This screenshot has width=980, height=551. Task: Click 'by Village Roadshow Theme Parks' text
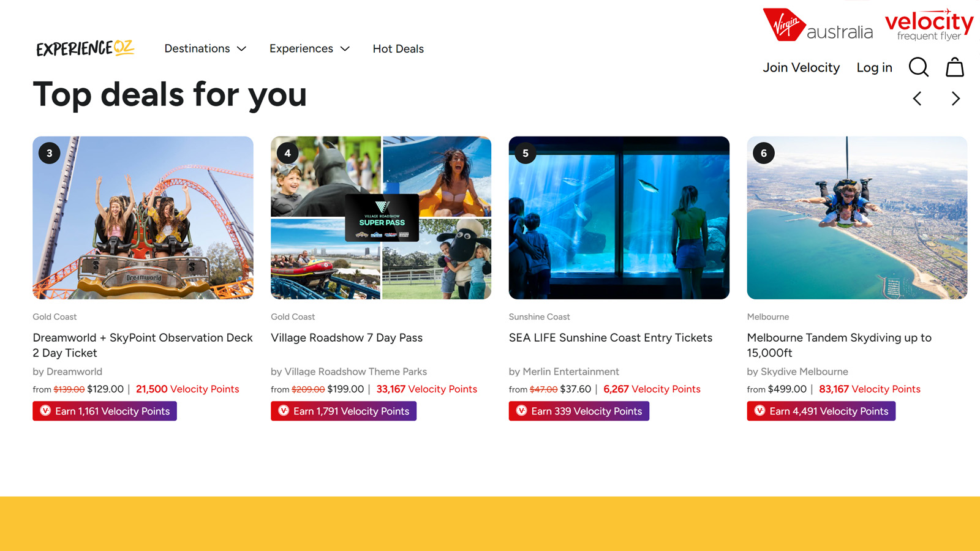349,372
